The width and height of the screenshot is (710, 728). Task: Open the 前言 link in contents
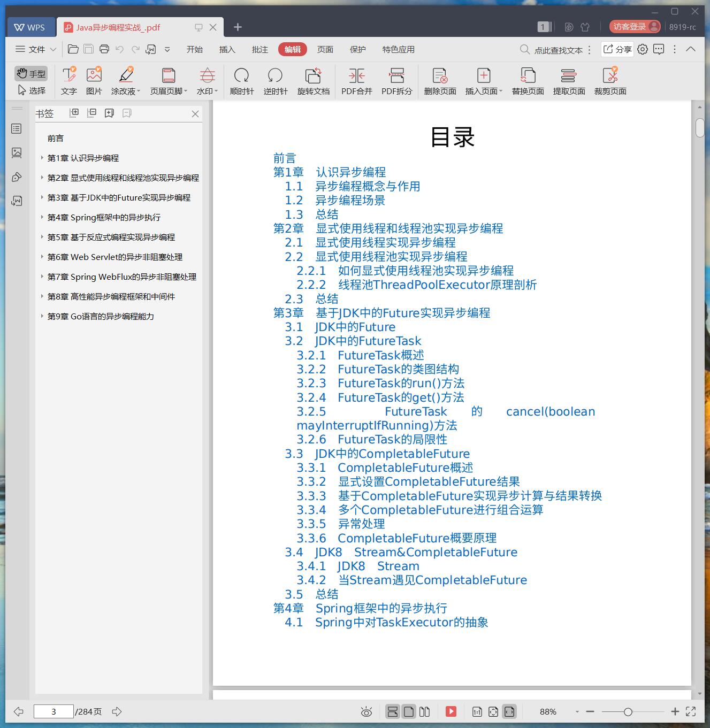pos(284,158)
